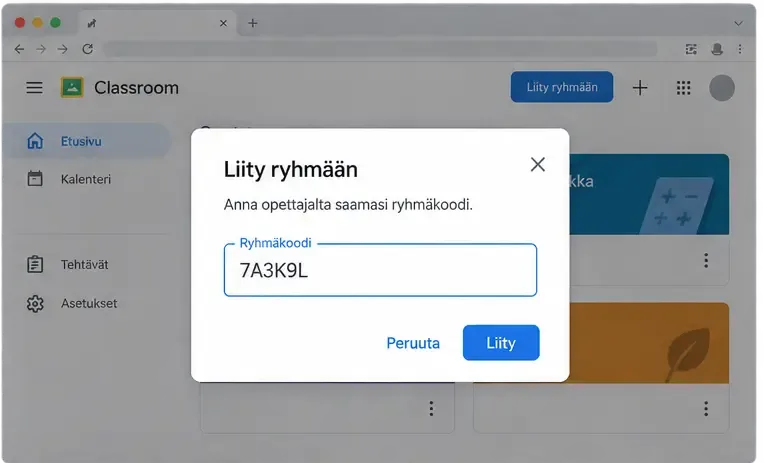Click the Asetukset gear icon

pos(35,304)
